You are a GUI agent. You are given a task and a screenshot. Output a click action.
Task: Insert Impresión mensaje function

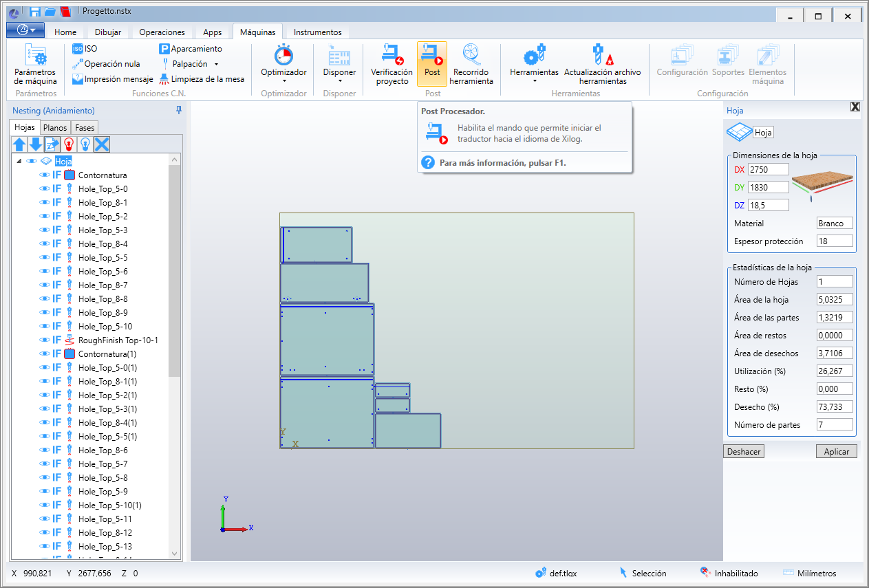point(113,79)
